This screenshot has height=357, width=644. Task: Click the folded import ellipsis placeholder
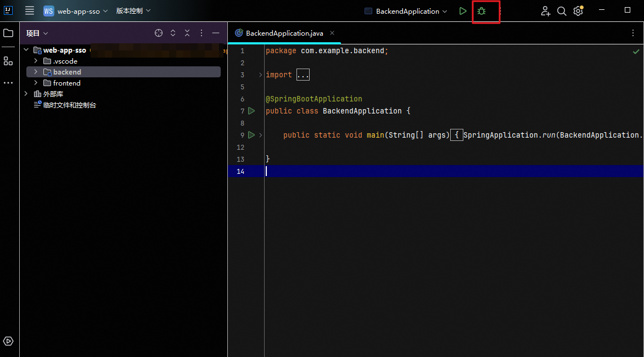click(303, 75)
